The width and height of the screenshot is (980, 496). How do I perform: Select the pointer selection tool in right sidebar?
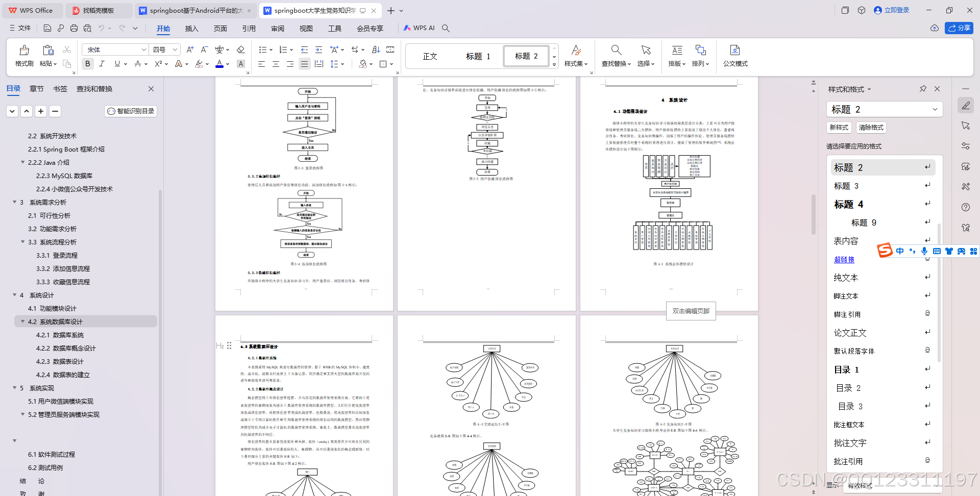coord(966,126)
